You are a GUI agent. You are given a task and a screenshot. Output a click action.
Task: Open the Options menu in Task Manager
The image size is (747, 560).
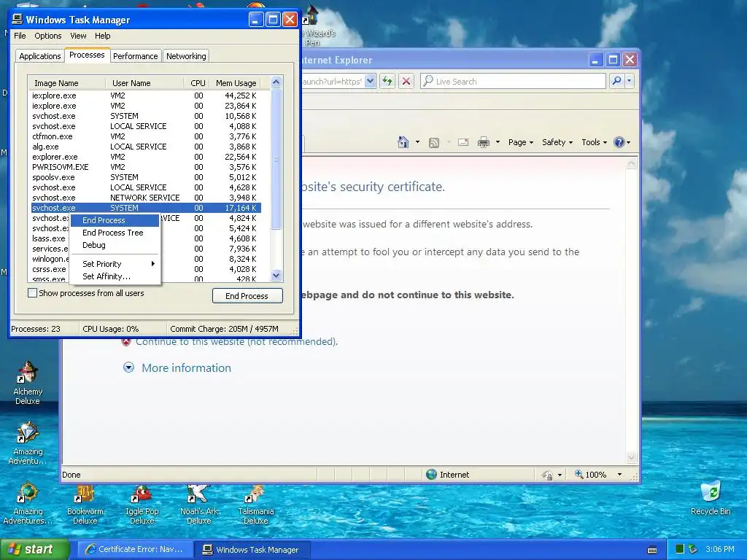tap(48, 36)
